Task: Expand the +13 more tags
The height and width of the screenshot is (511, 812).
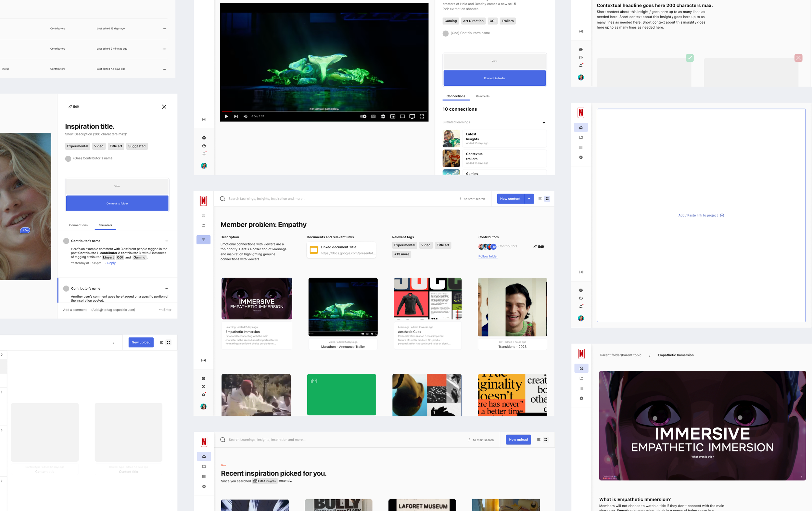Action: point(401,254)
